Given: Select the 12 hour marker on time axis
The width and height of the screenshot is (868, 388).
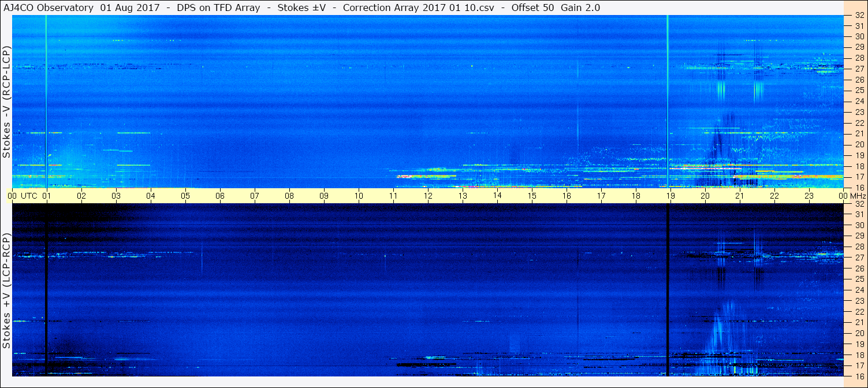Looking at the screenshot, I should tap(428, 196).
